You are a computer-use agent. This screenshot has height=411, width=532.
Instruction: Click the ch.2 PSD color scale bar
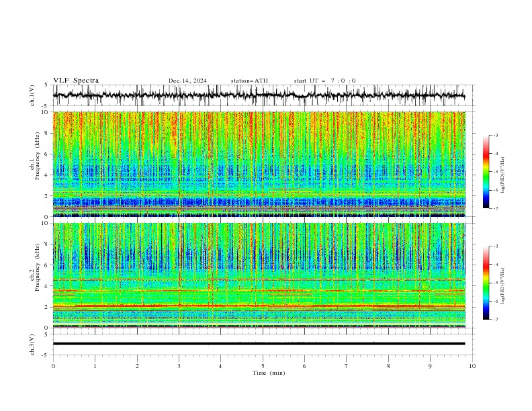(486, 283)
